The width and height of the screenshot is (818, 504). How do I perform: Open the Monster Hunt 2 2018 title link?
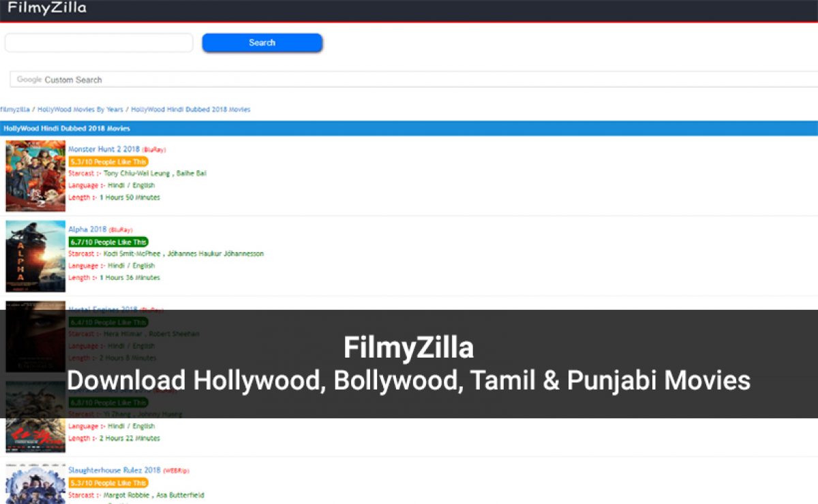pos(104,149)
